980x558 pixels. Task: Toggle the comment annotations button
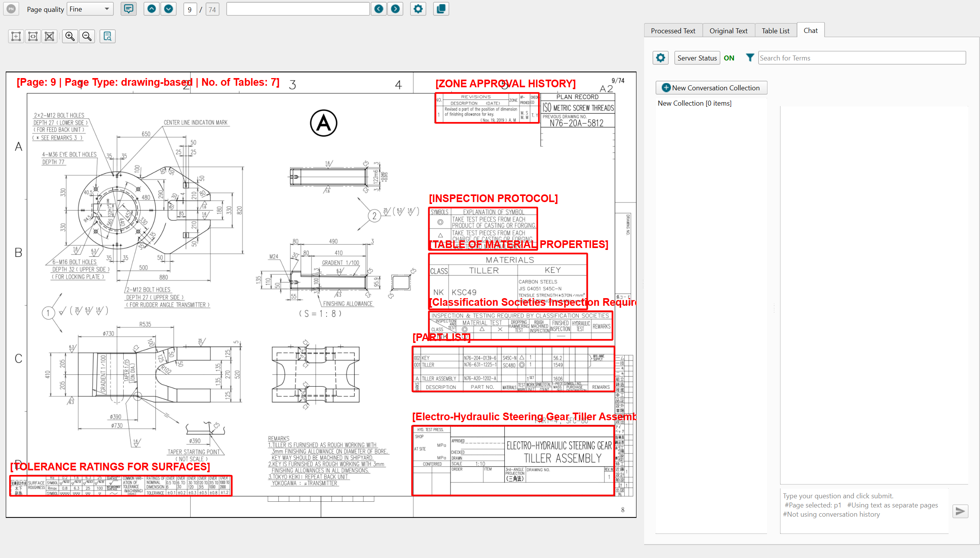[128, 9]
